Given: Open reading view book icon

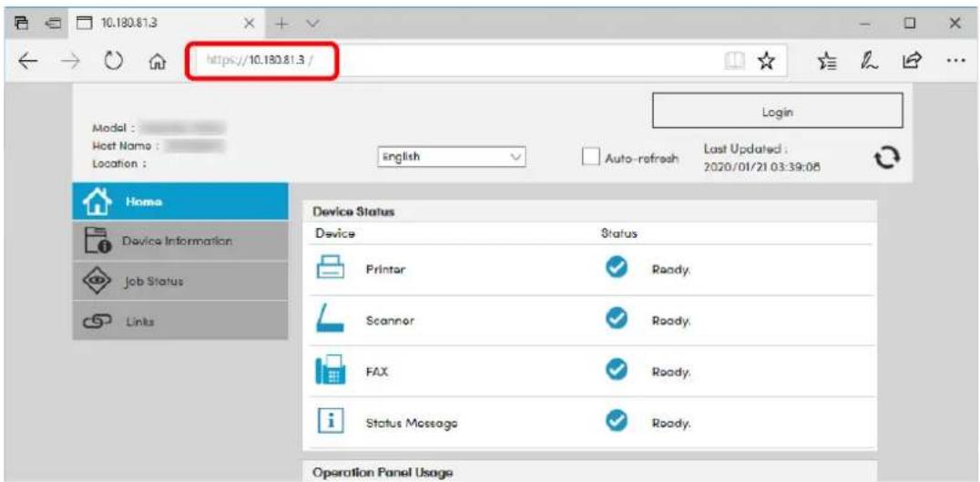Looking at the screenshot, I should [x=732, y=61].
